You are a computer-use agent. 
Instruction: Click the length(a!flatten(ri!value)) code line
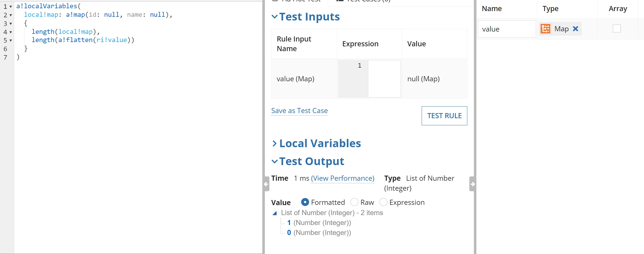coord(83,40)
